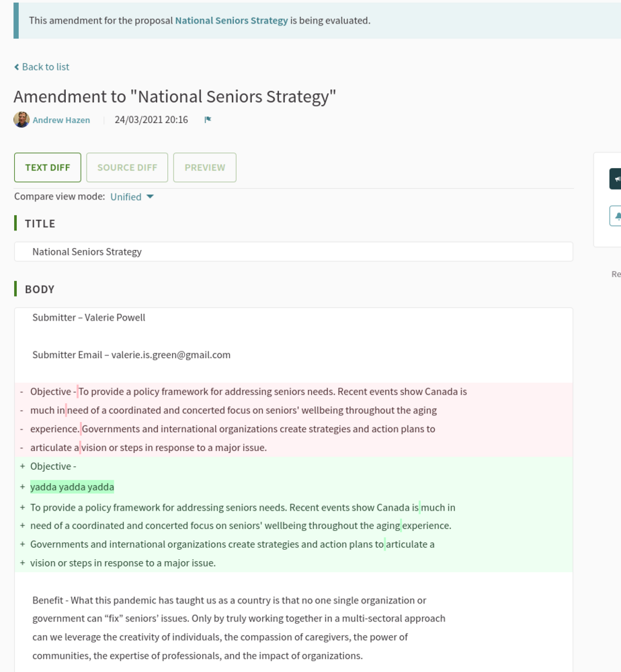
Task: Click Andrew Hazen's avatar picture
Action: click(22, 120)
